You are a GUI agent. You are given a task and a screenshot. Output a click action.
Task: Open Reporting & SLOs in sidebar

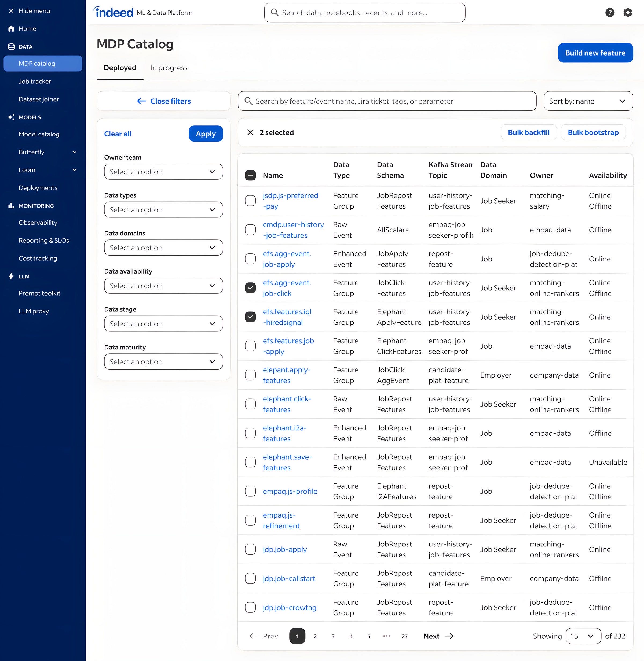pyautogui.click(x=44, y=241)
